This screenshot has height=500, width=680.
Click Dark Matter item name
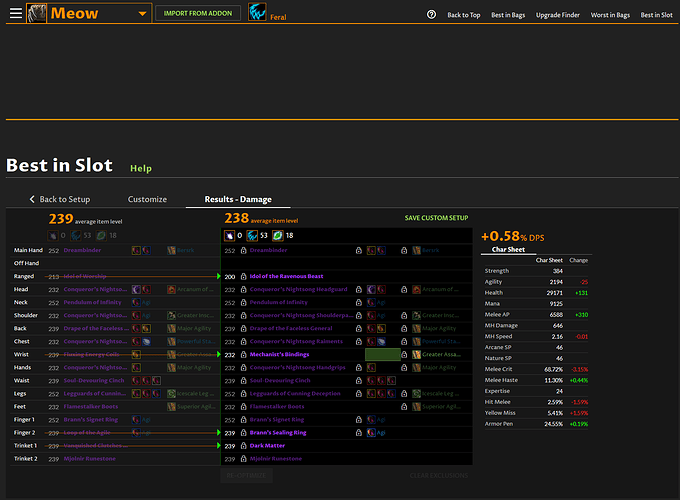[x=267, y=445]
